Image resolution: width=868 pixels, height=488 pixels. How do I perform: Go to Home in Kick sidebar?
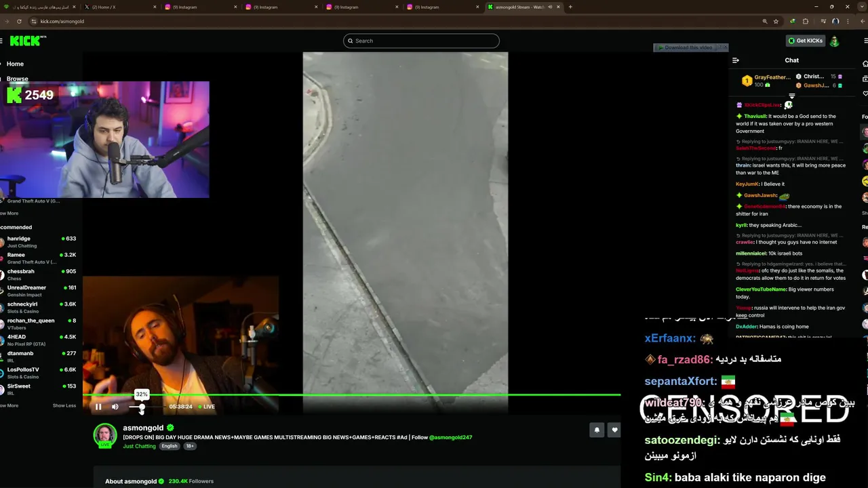tap(15, 64)
